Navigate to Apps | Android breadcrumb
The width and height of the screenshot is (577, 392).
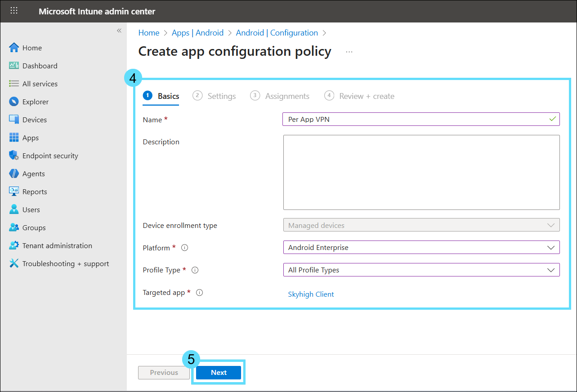(x=197, y=33)
